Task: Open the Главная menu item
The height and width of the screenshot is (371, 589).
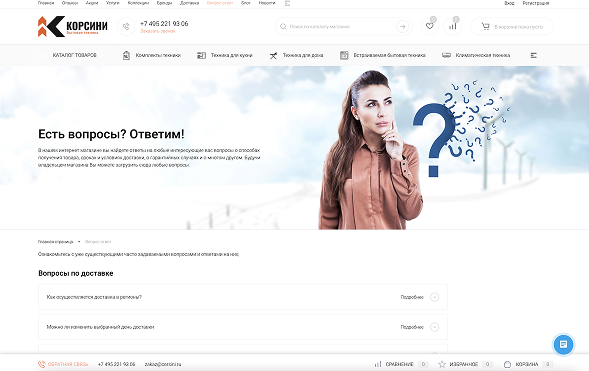Action: [46, 3]
